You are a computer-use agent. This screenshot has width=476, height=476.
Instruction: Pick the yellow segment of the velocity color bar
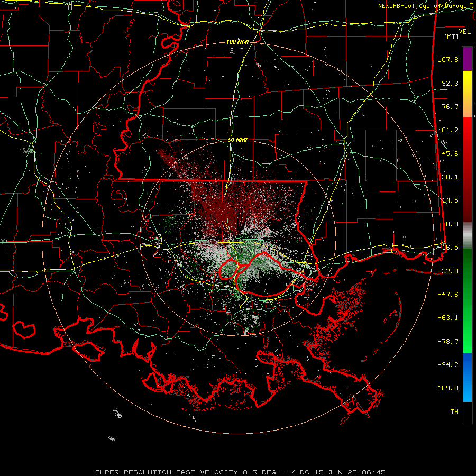click(467, 94)
